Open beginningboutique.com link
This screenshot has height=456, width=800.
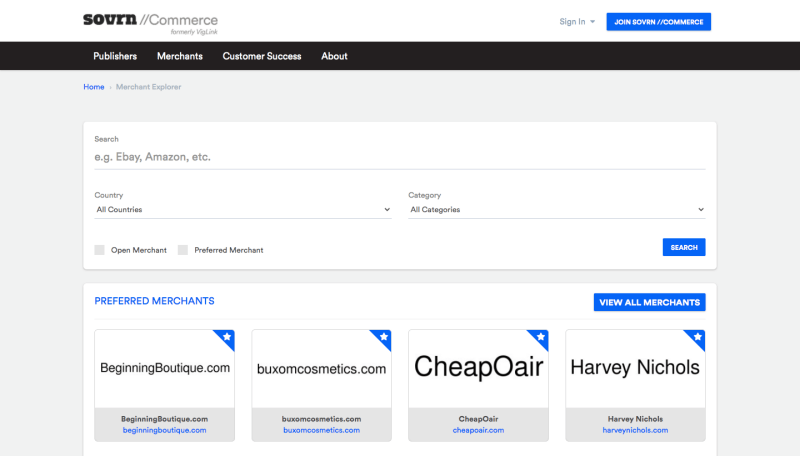[164, 430]
